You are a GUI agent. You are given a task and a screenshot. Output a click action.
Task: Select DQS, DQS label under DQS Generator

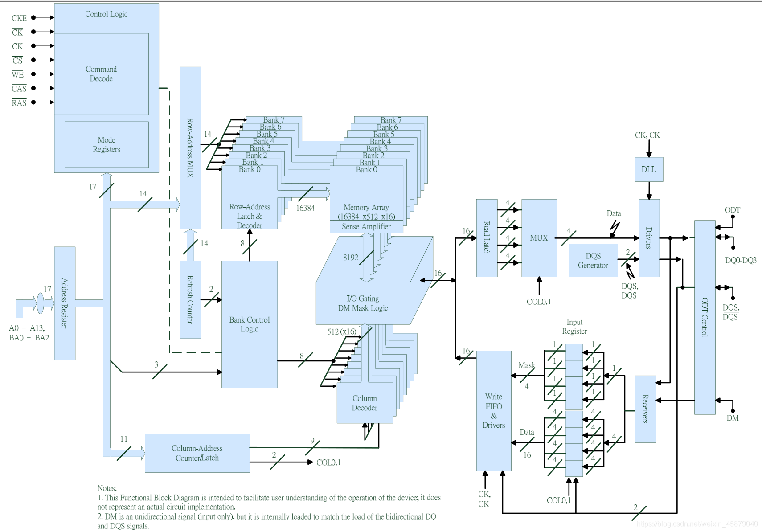(630, 291)
